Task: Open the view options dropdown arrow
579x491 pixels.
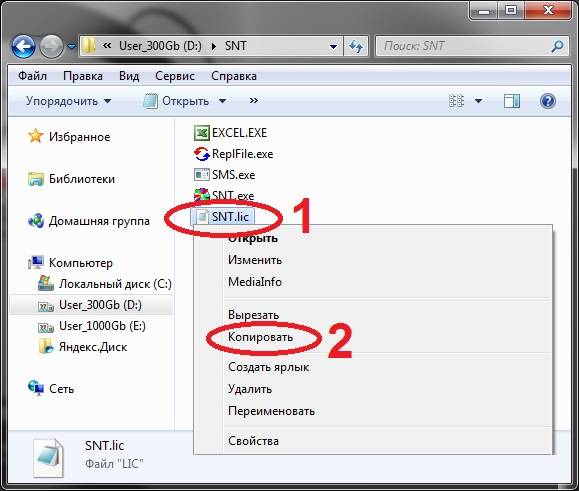Action: (x=478, y=101)
